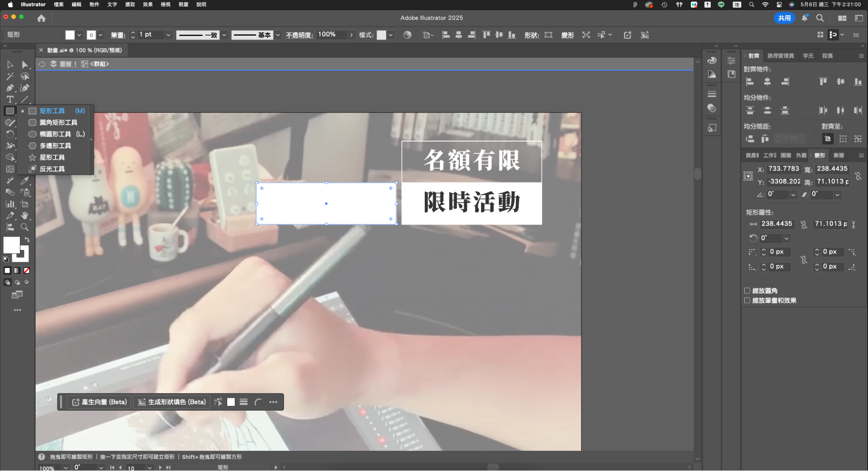Select the Selection tool arrow

coord(10,65)
